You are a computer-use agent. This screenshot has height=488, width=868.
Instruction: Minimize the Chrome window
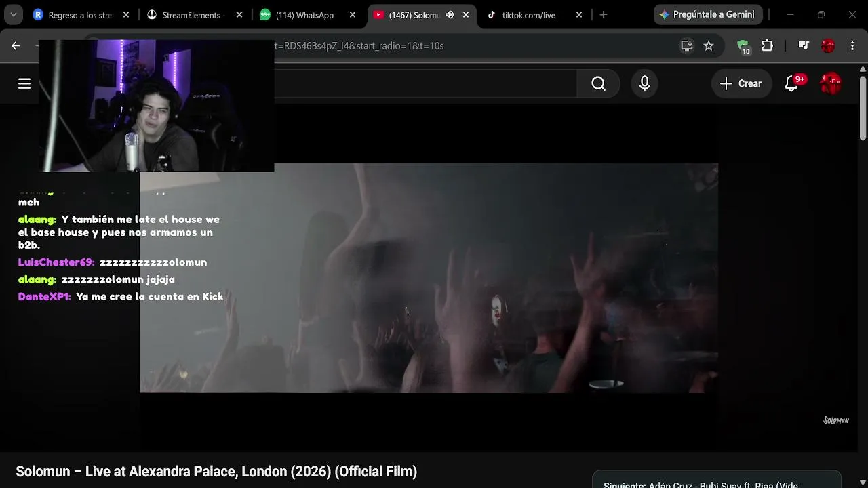pos(790,14)
